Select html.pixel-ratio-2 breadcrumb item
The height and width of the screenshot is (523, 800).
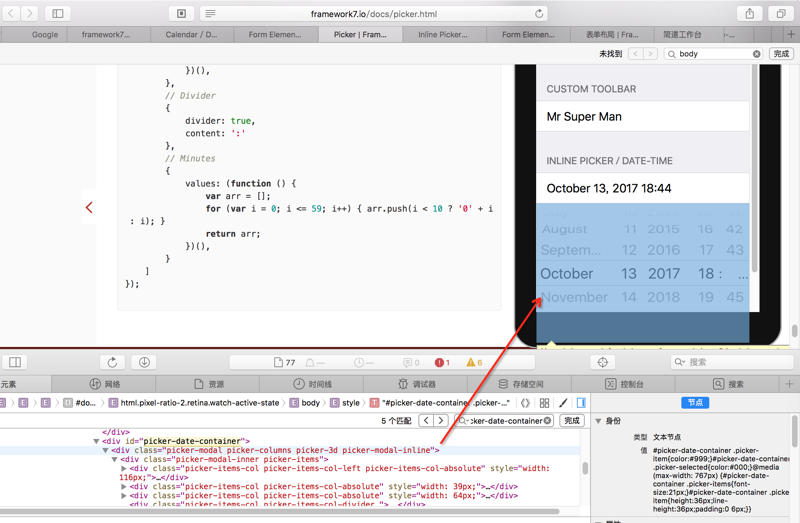point(194,403)
